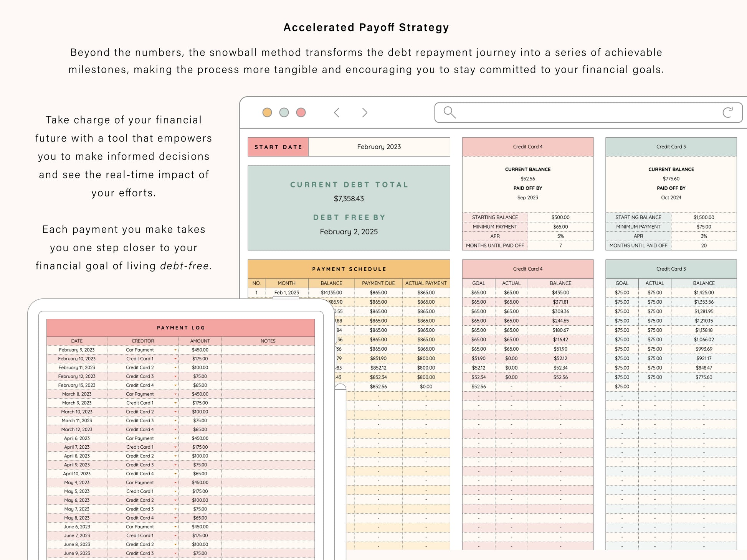The width and height of the screenshot is (747, 560).
Task: Click the search magnifier icon
Action: click(449, 112)
